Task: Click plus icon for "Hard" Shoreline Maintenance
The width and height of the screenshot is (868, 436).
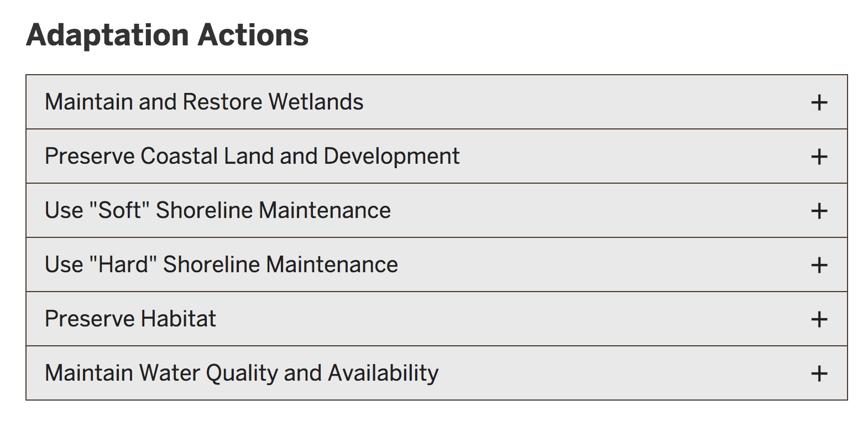Action: point(819,265)
